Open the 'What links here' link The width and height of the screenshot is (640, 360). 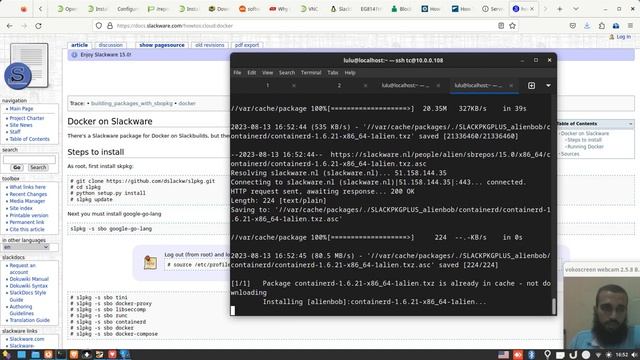pyautogui.click(x=27, y=187)
